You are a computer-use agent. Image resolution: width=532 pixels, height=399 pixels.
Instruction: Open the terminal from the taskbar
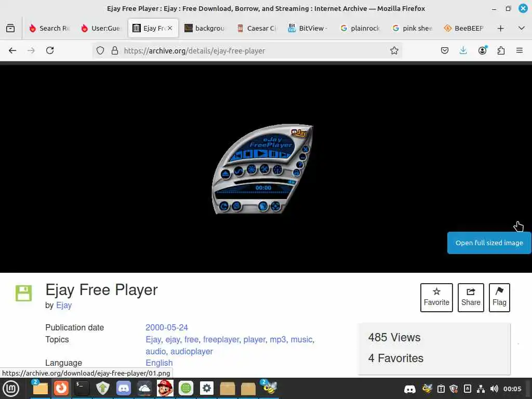[82, 388]
